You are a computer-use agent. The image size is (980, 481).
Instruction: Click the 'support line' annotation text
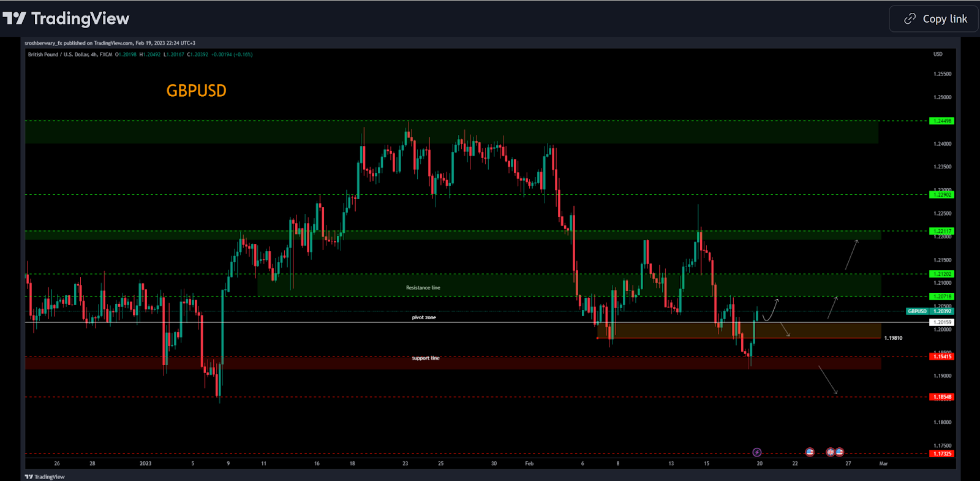pyautogui.click(x=426, y=358)
